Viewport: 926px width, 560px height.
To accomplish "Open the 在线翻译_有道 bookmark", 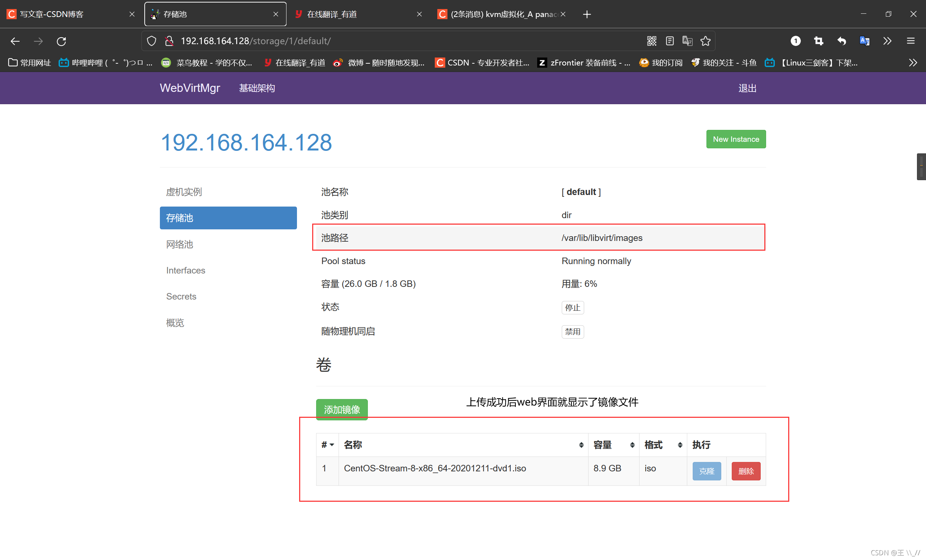I will click(295, 62).
